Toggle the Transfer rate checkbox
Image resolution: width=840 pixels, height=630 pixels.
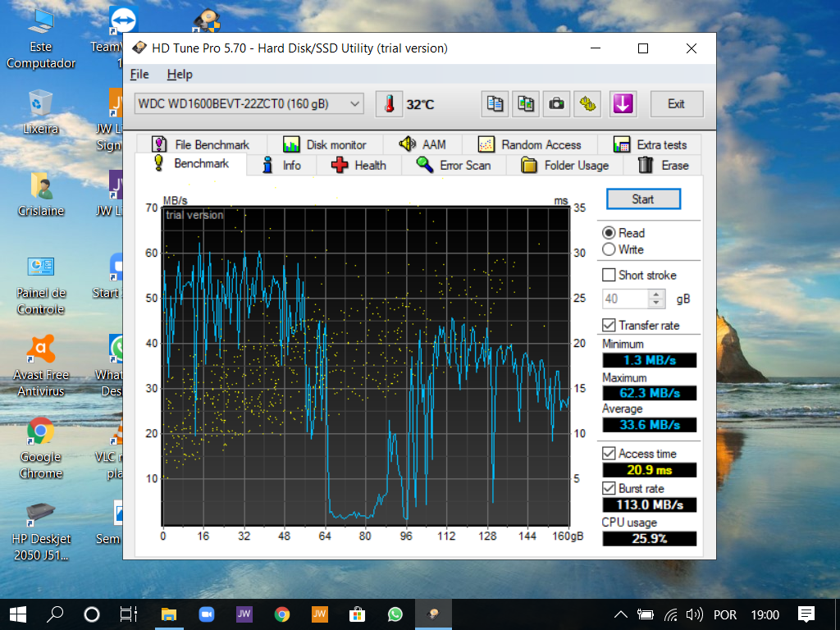pos(609,325)
